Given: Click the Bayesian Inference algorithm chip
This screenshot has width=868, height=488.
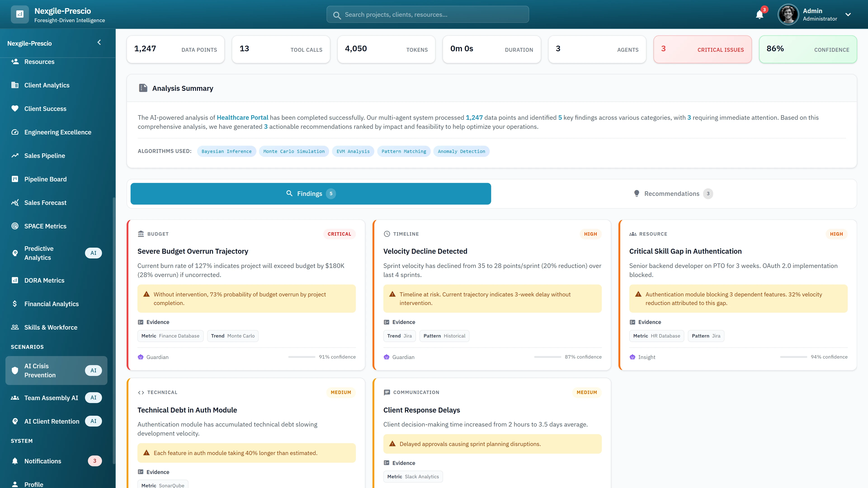Looking at the screenshot, I should 226,151.
